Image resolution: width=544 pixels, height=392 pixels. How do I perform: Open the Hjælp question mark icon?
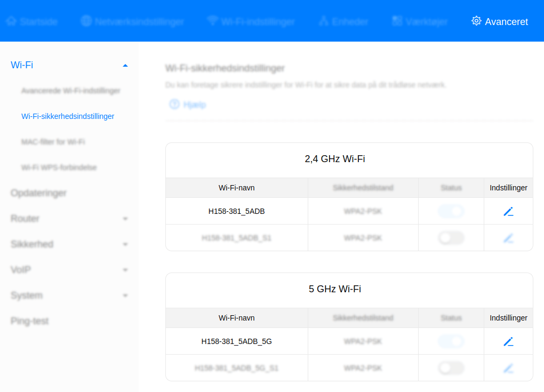click(174, 105)
